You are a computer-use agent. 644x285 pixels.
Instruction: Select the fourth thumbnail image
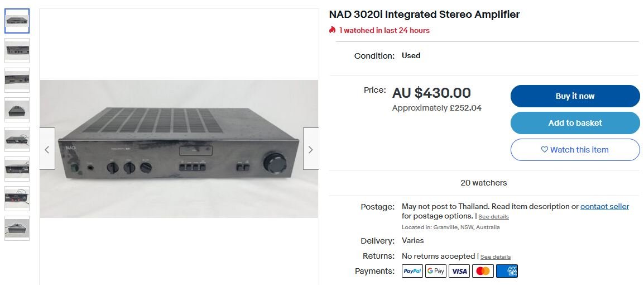click(17, 110)
